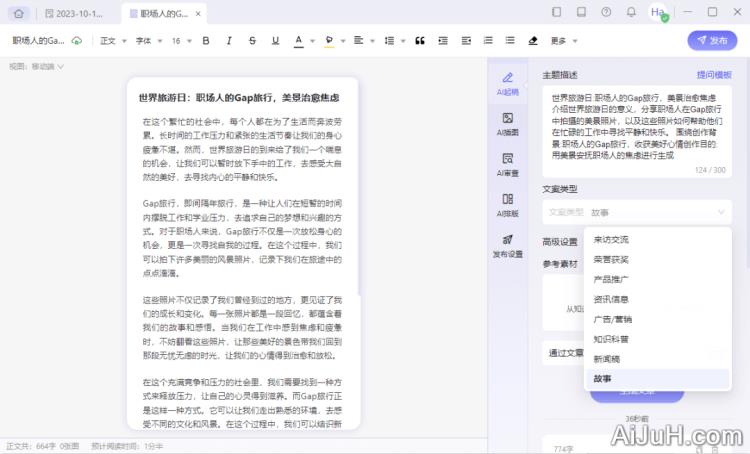This screenshot has height=454, width=750.
Task: Click the eraser clear-formatting icon
Action: (532, 41)
